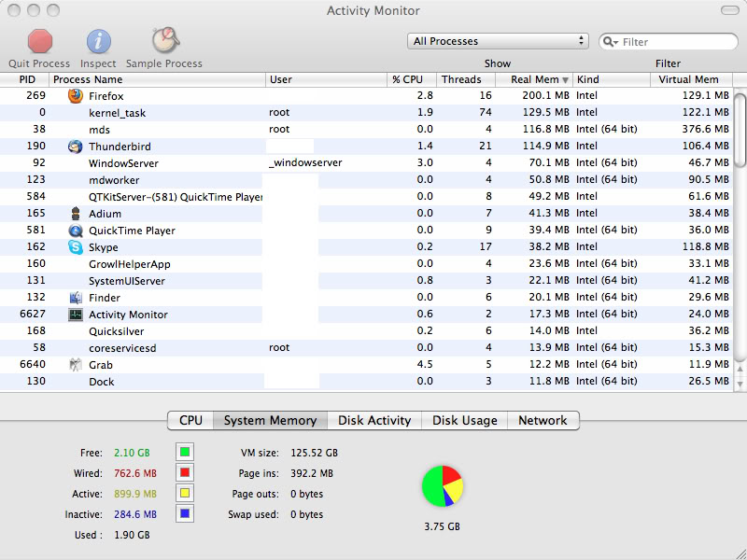The height and width of the screenshot is (560, 747).
Task: Click into the Filter search field
Action: point(669,42)
